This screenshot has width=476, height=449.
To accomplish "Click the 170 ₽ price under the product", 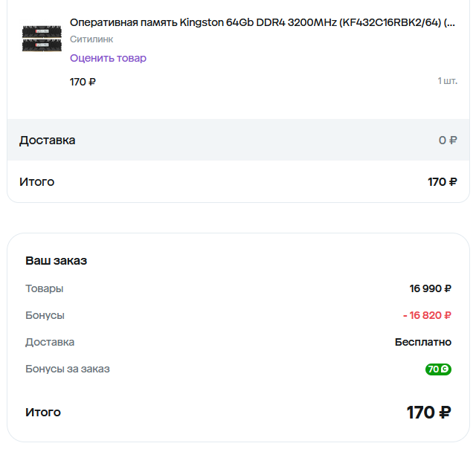I will click(x=83, y=82).
